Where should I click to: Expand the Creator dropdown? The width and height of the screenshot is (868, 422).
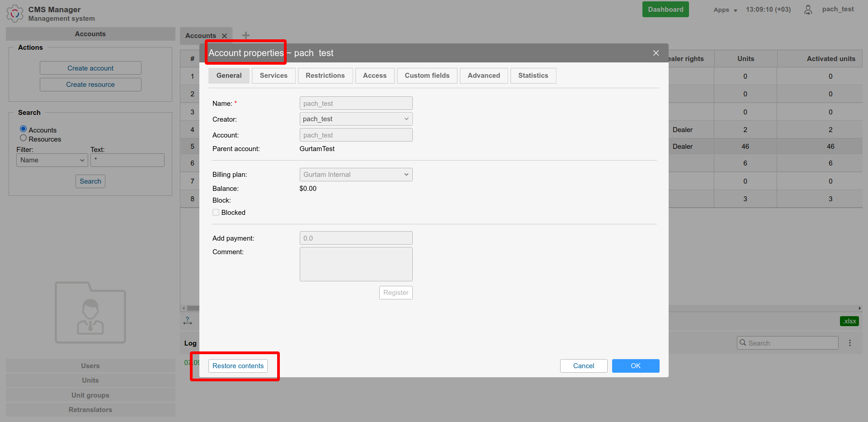pyautogui.click(x=356, y=119)
